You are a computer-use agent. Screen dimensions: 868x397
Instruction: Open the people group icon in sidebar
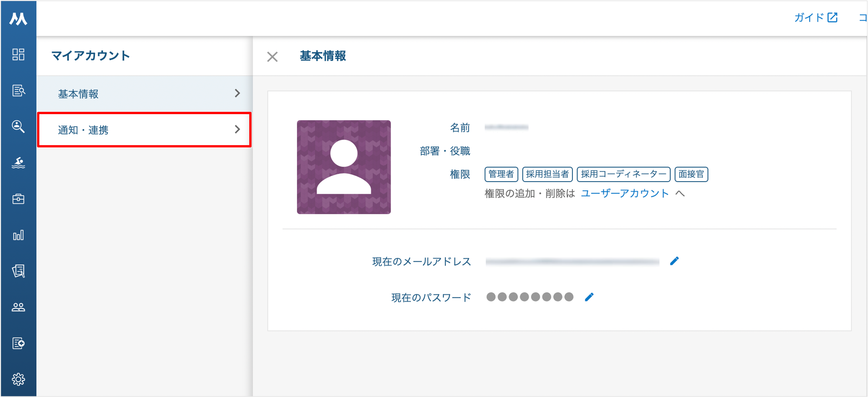18,307
